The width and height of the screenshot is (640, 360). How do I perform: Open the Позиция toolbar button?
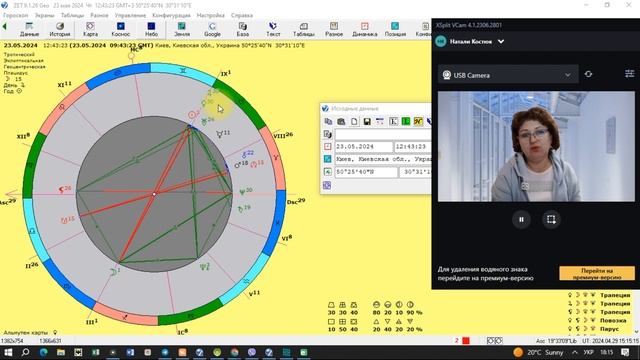[395, 30]
